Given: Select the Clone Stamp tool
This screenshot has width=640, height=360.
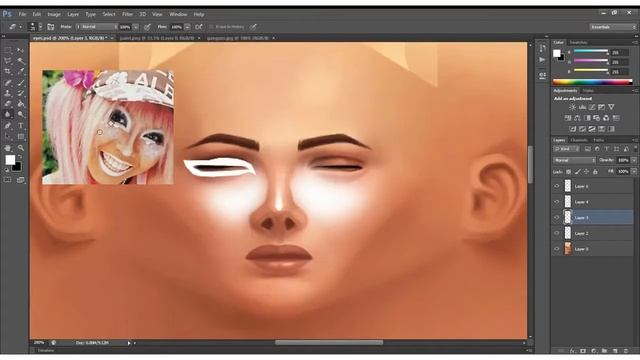Looking at the screenshot, I should (7, 93).
